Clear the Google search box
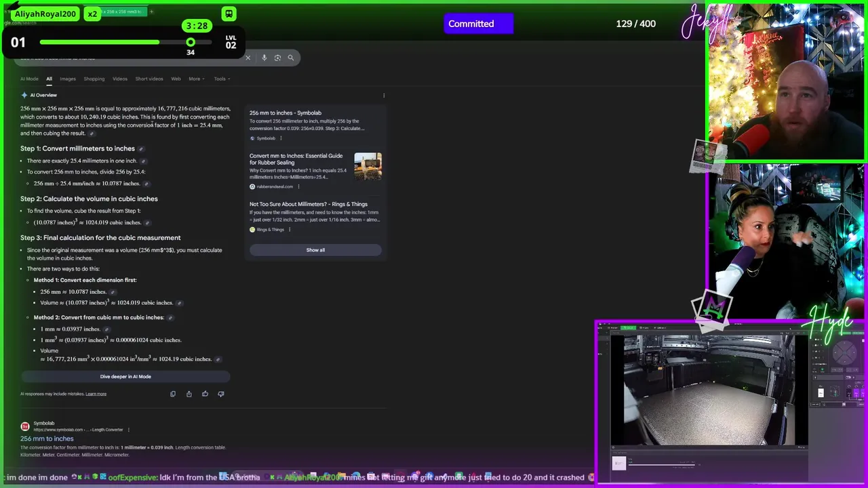The image size is (868, 488). click(x=248, y=58)
